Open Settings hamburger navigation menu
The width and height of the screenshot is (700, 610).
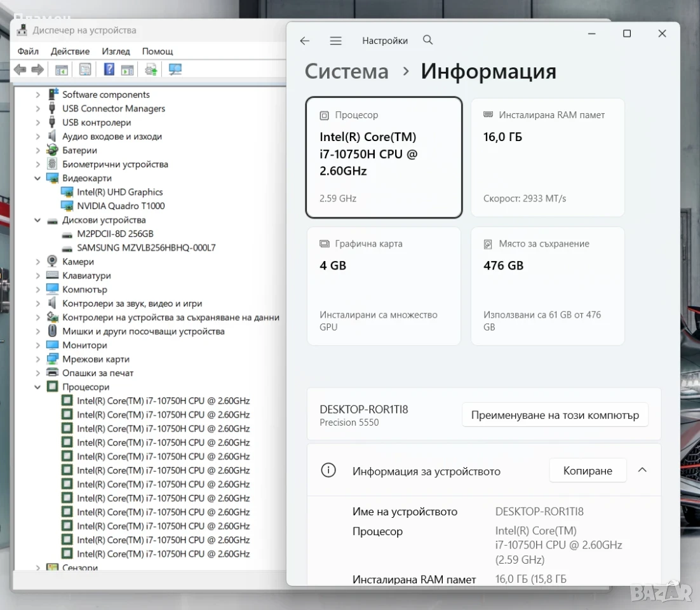pyautogui.click(x=336, y=41)
